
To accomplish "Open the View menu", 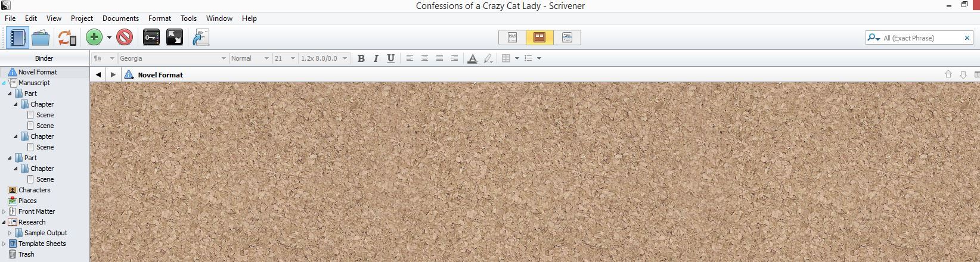I will [54, 18].
